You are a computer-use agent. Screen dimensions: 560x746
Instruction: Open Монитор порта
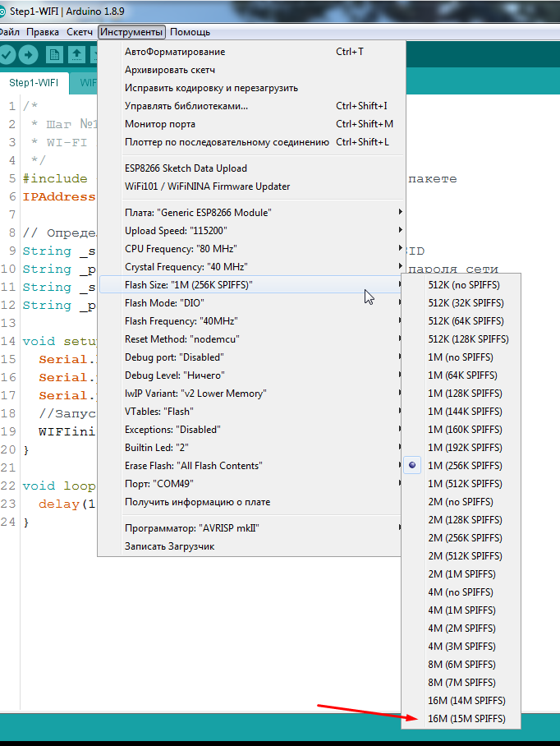point(252,124)
